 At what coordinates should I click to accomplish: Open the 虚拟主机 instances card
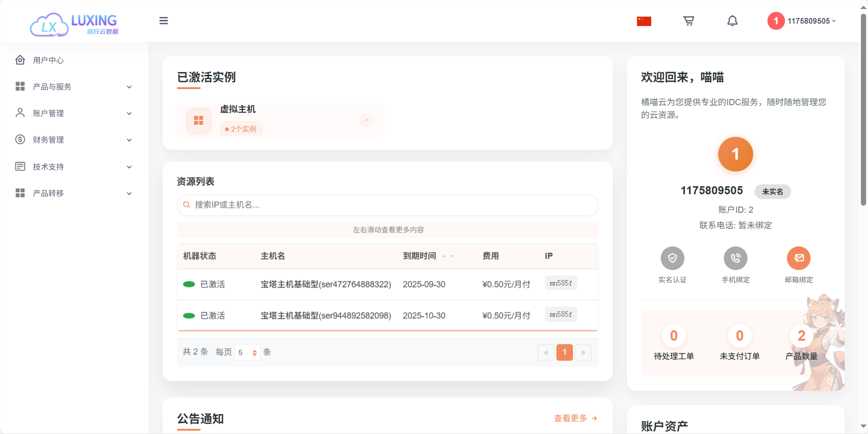pos(280,120)
